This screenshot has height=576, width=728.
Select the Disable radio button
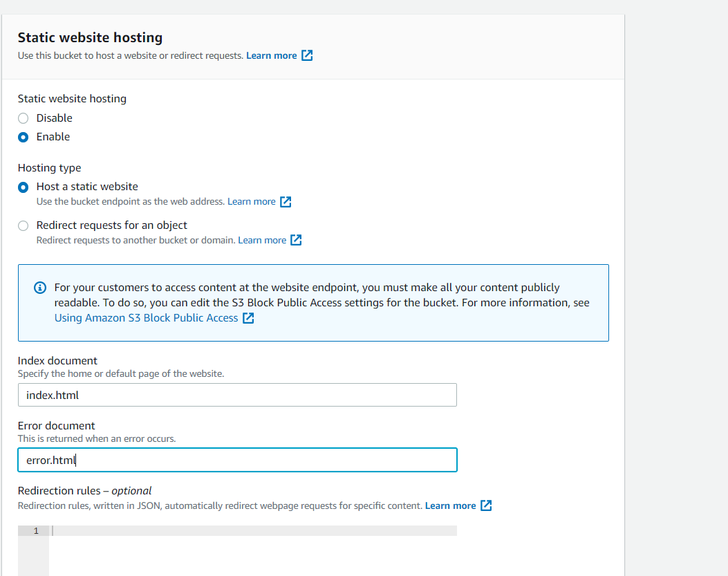coord(24,118)
